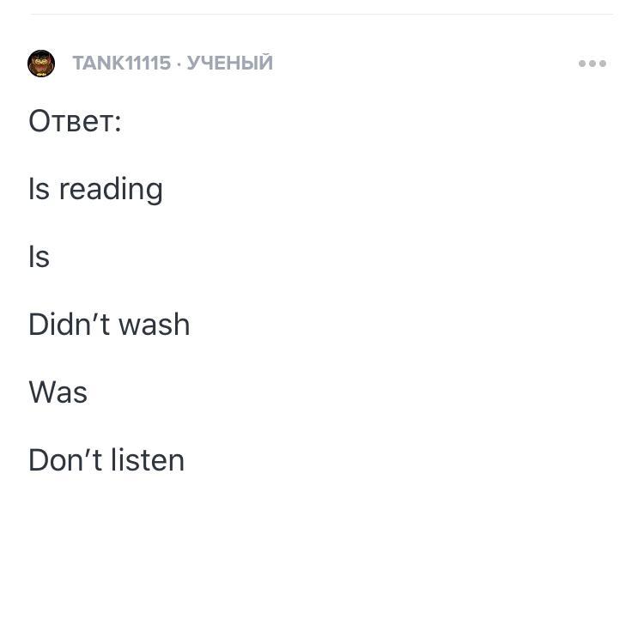Tap TANK11115's owl avatar picture

coord(41,64)
